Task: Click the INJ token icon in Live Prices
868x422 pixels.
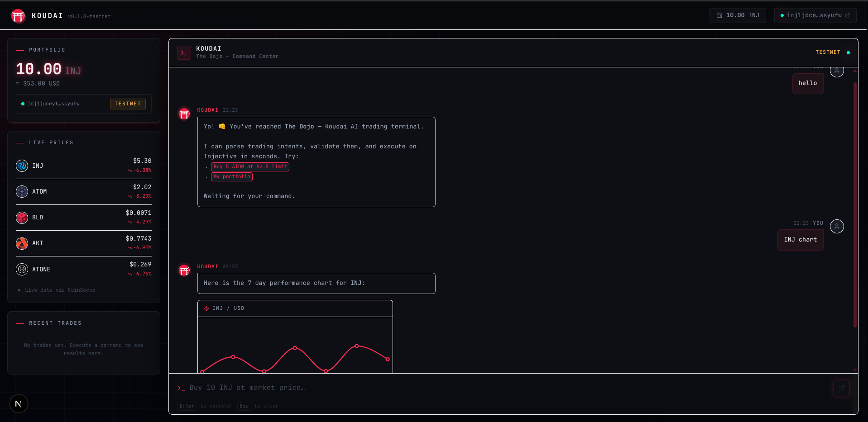Action: coord(22,166)
